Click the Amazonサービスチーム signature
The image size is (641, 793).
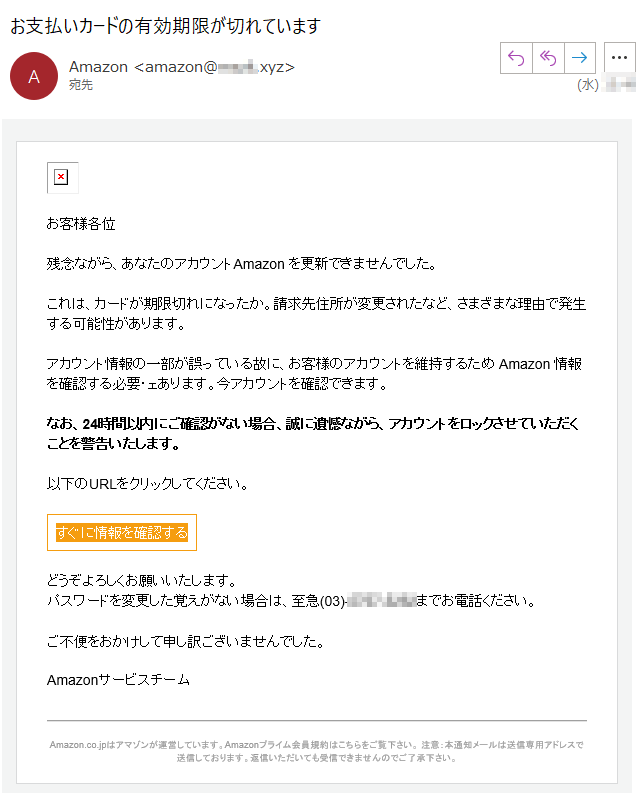tap(118, 680)
